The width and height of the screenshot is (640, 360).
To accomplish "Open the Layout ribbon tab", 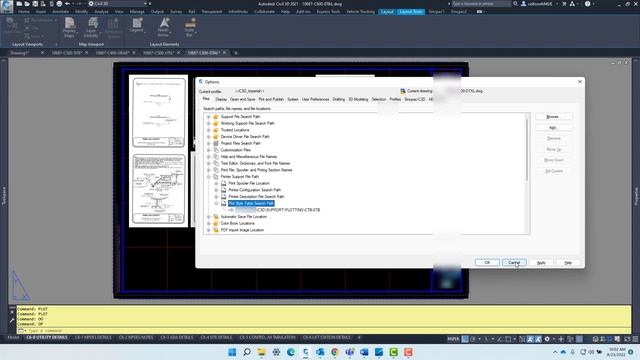I will 387,12.
